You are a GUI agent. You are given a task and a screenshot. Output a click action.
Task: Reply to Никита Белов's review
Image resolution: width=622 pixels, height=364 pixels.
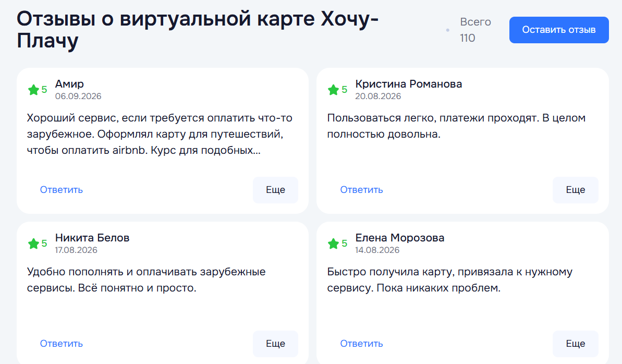pyautogui.click(x=62, y=343)
